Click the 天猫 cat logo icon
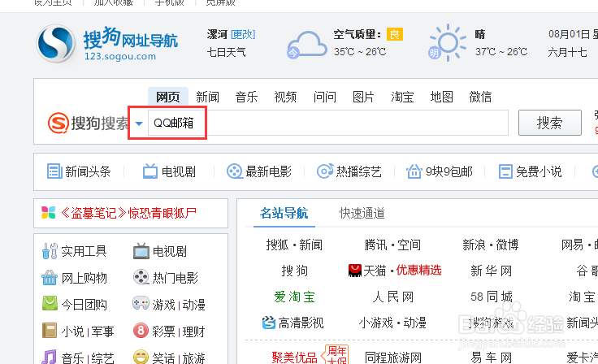Screen dimensions: 598x364 [355, 271]
